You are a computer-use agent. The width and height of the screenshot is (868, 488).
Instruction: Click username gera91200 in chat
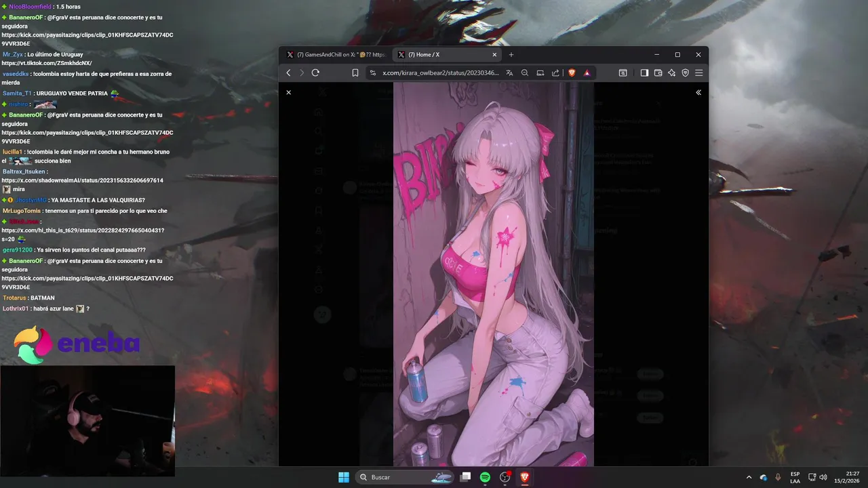18,250
